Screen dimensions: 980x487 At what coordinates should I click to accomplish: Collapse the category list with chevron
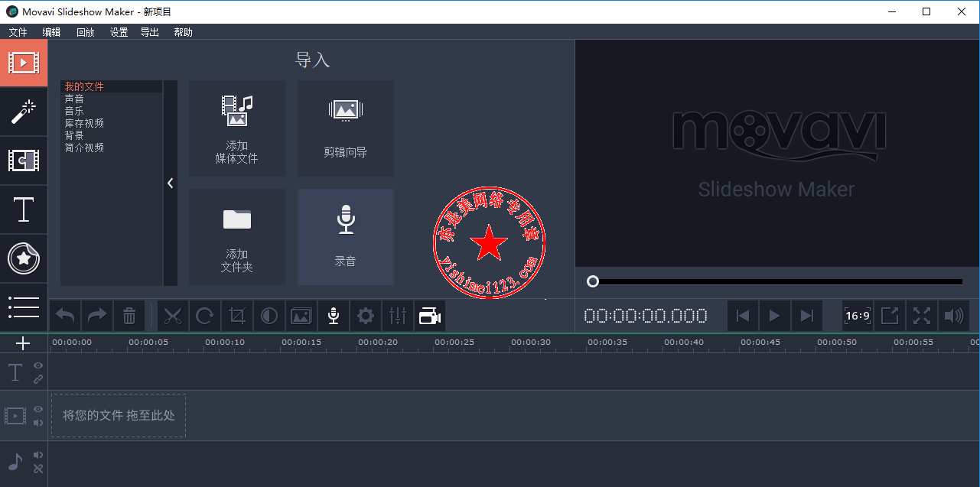170,183
